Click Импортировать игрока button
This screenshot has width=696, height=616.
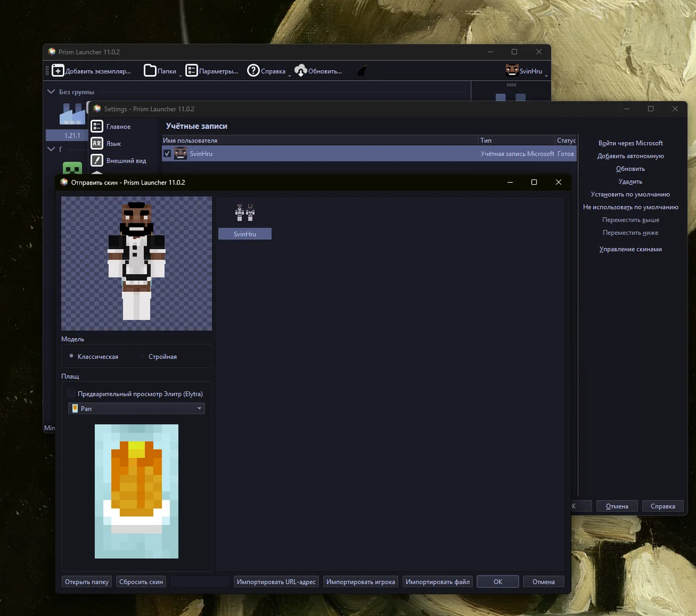coord(361,582)
